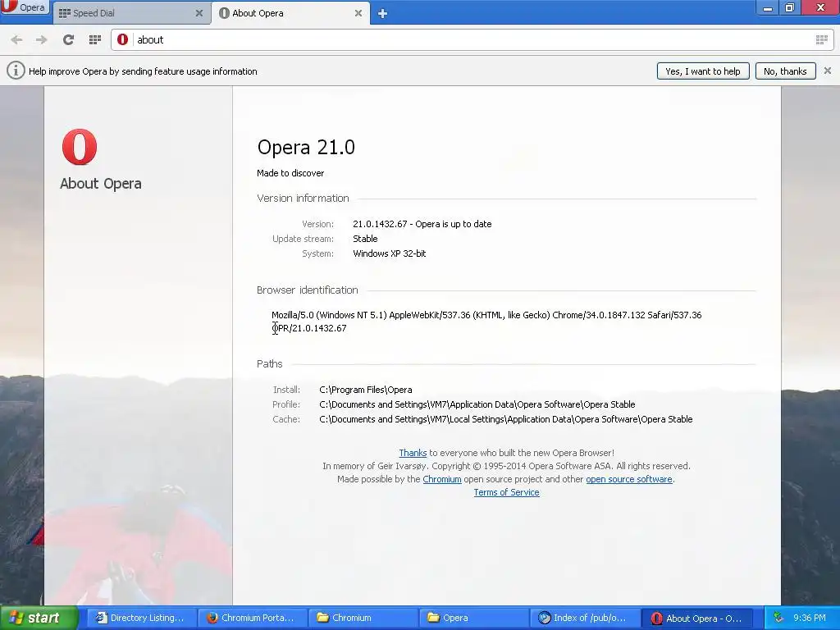
Task: Close the About Opera tab
Action: click(x=358, y=13)
